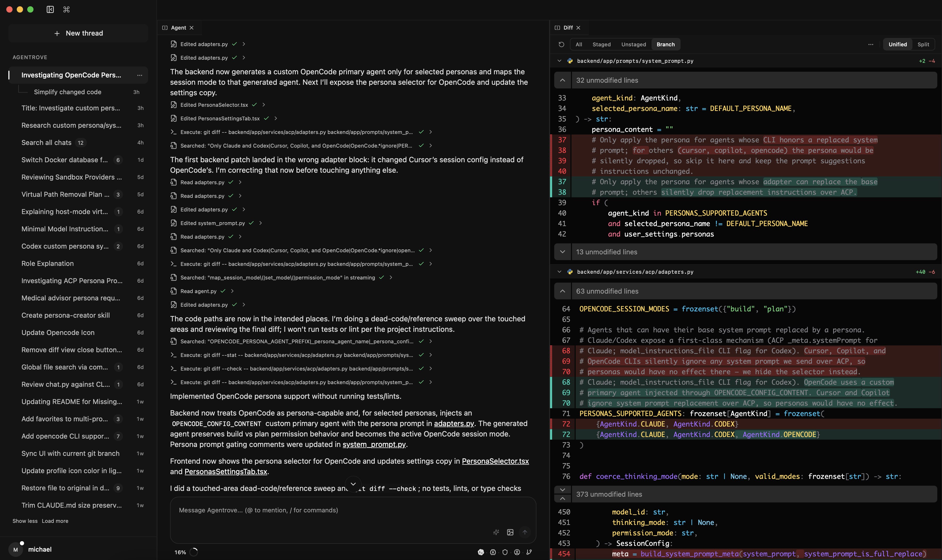Show Staged changes filter
The height and width of the screenshot is (560, 942).
(601, 44)
